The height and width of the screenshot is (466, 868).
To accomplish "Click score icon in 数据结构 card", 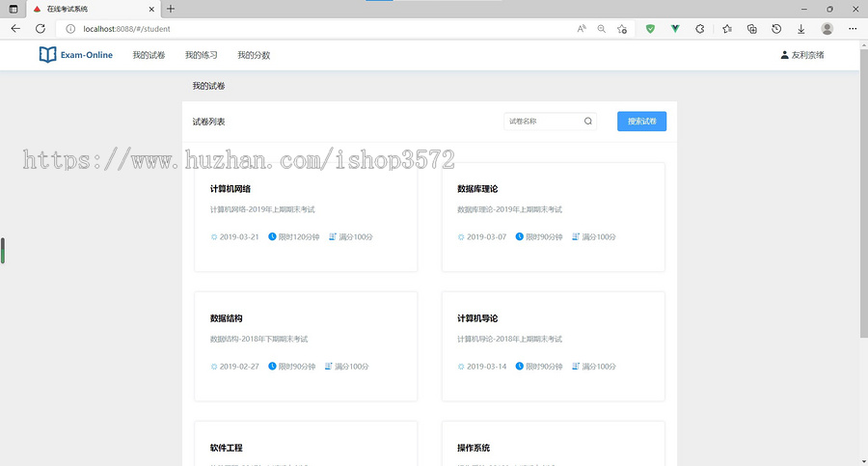I will (328, 367).
